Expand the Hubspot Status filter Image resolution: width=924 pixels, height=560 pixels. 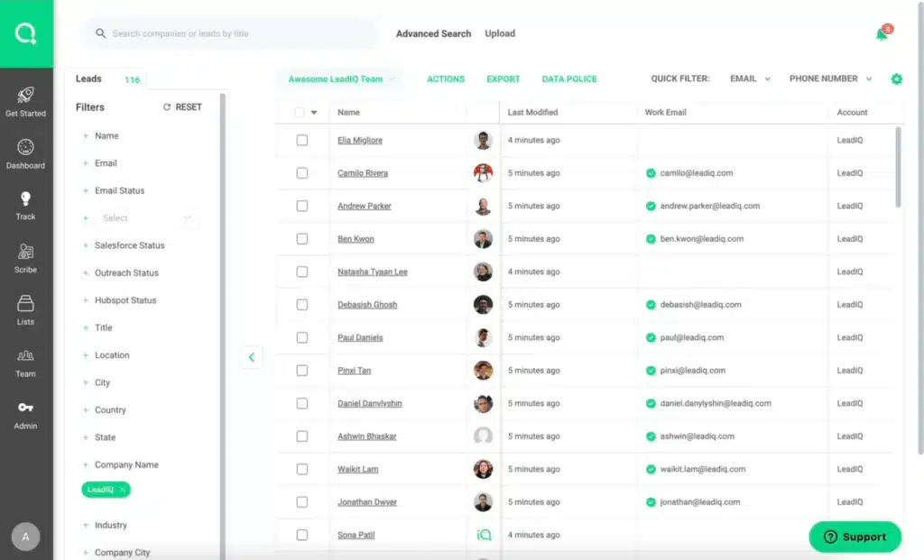[x=120, y=299]
